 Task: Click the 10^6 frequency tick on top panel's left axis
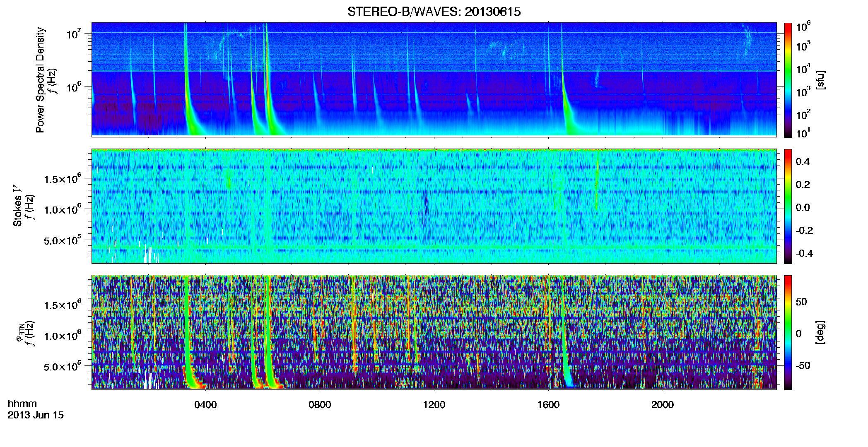pyautogui.click(x=74, y=87)
